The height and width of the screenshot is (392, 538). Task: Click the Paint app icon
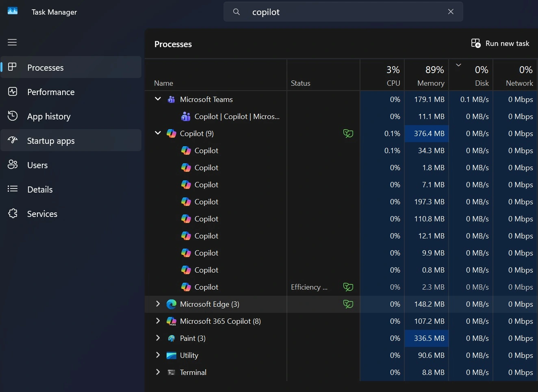point(171,338)
